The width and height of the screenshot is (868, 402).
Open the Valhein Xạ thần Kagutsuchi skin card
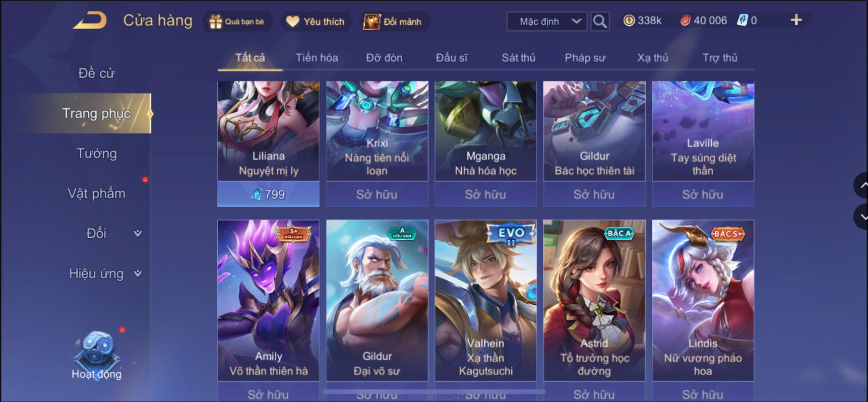click(x=485, y=300)
